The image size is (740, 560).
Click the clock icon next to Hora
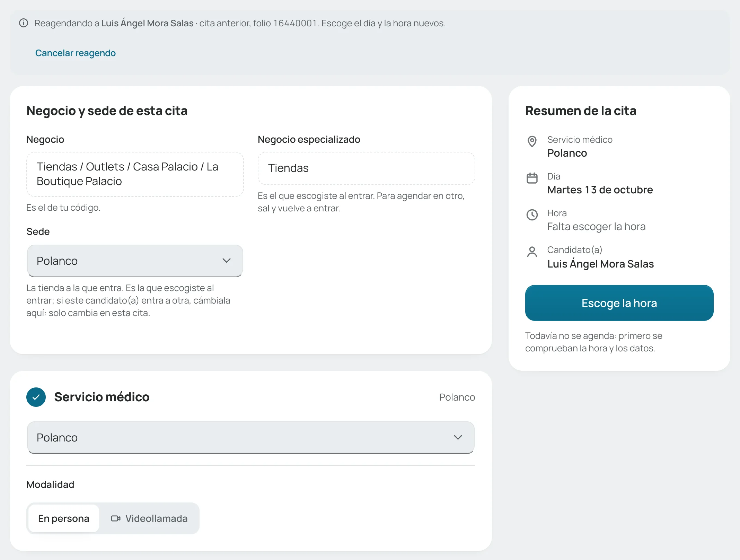[532, 215]
